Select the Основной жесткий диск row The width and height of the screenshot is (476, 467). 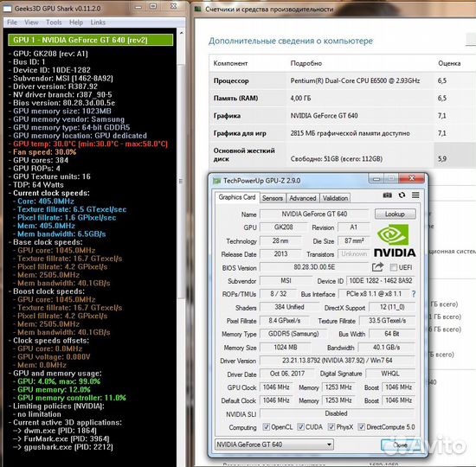pos(343,155)
